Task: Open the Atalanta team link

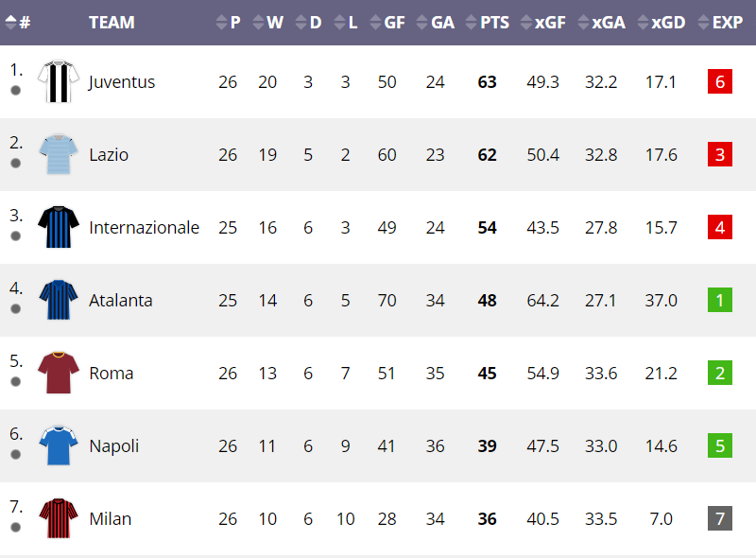Action: 121,300
